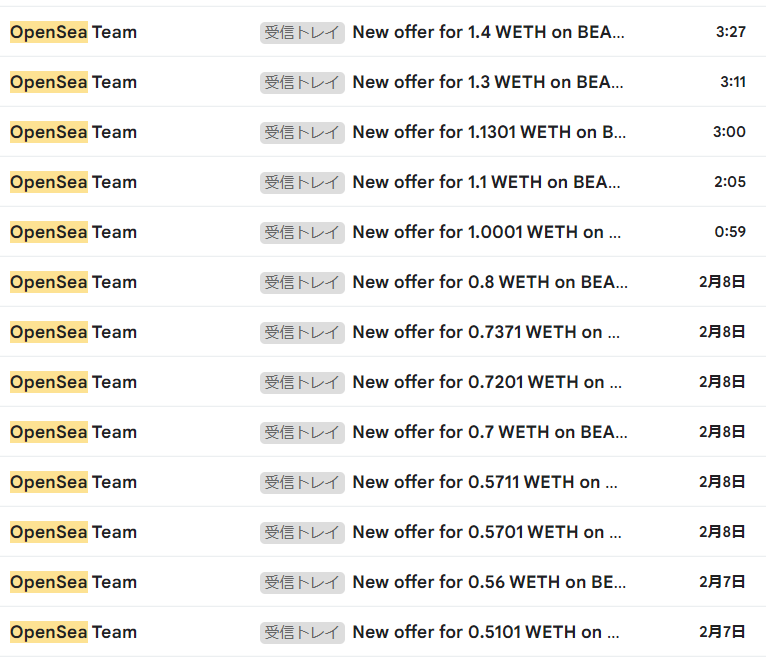
Task: Click the 受信トレイ label on the 3:00 email
Action: 302,133
